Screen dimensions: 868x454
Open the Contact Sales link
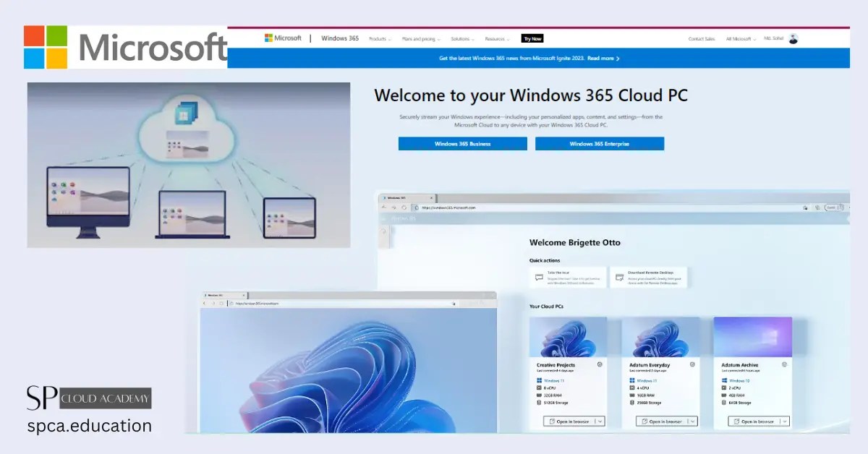tap(702, 39)
